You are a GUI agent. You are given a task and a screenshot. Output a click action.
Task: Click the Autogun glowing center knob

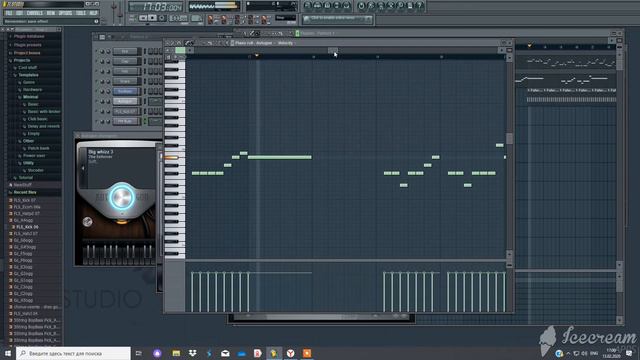pos(122,197)
